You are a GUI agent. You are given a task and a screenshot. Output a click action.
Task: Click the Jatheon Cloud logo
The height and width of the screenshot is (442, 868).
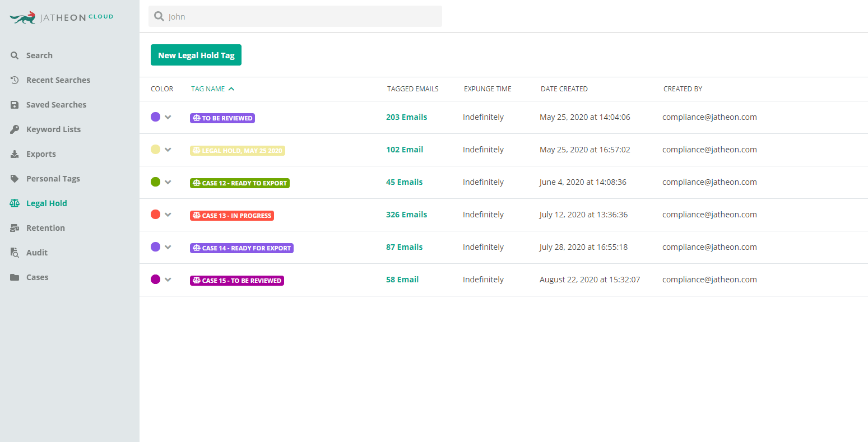[x=62, y=17]
